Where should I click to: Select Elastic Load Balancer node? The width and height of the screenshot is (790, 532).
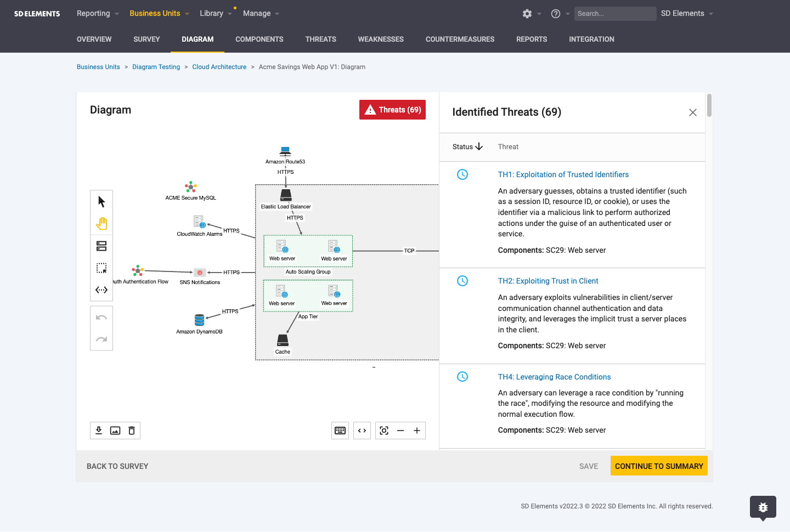tap(286, 195)
